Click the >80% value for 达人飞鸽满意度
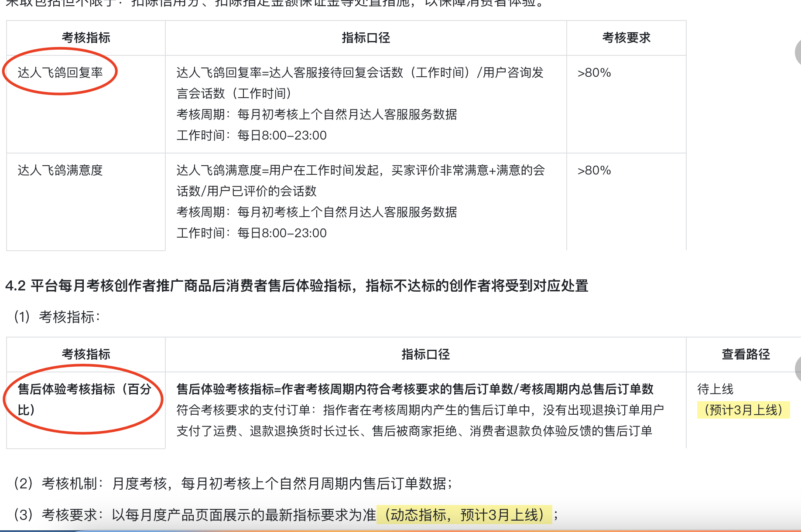Image resolution: width=801 pixels, height=532 pixels. [594, 171]
